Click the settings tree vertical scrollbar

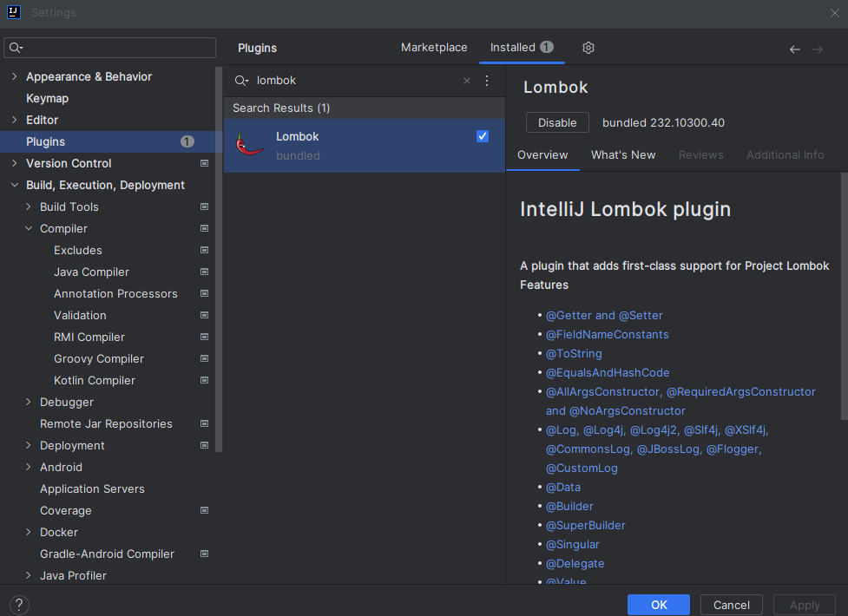click(x=219, y=259)
